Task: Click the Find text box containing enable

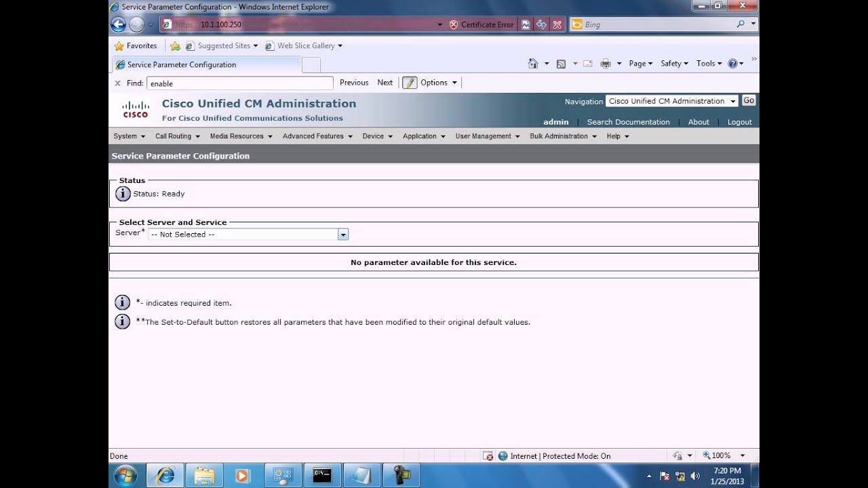Action: click(240, 83)
